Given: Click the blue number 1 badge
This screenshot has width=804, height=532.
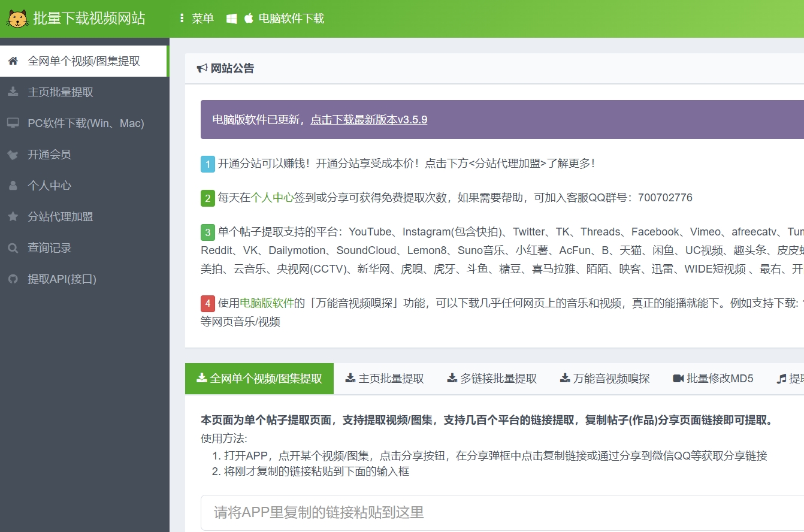Looking at the screenshot, I should click(207, 164).
